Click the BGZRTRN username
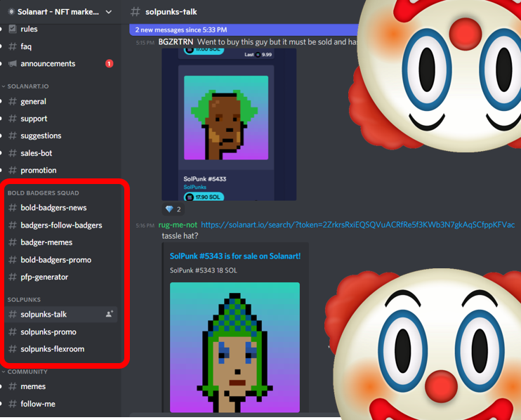The image size is (521, 420). [176, 42]
